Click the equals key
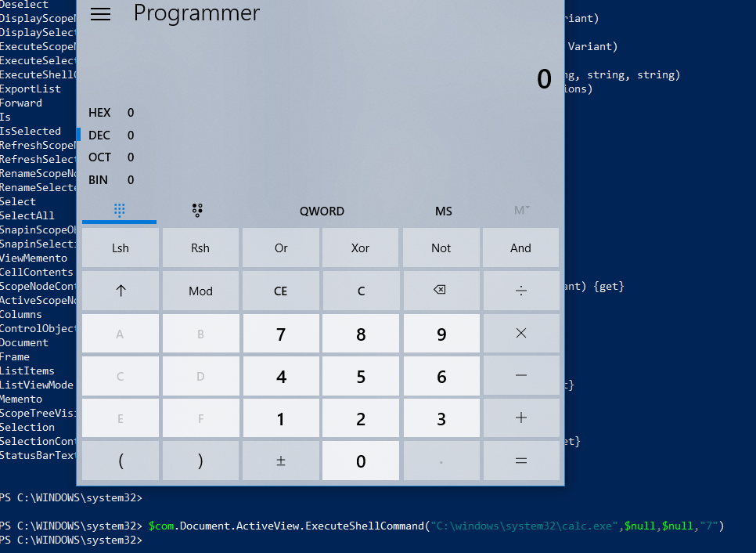The image size is (756, 553). click(520, 461)
